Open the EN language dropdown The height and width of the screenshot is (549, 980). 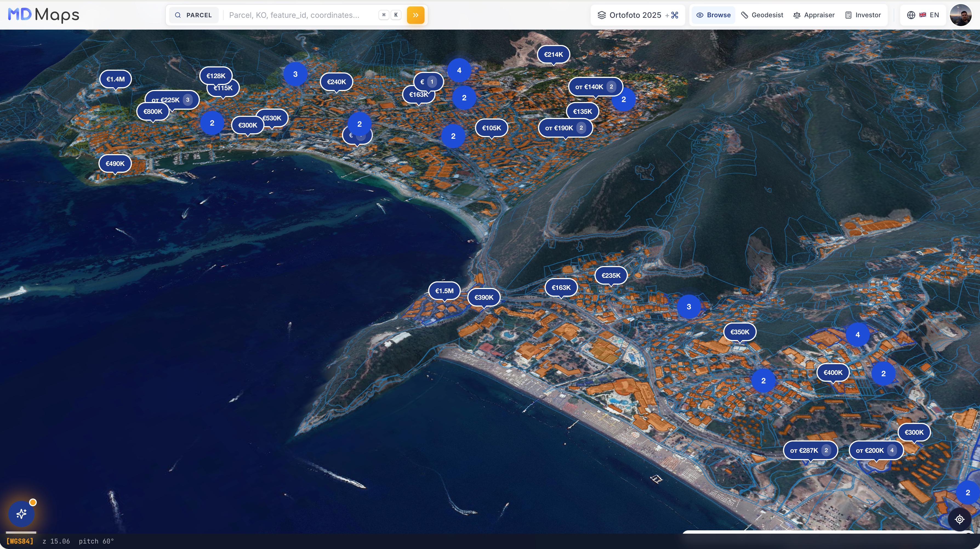point(923,15)
